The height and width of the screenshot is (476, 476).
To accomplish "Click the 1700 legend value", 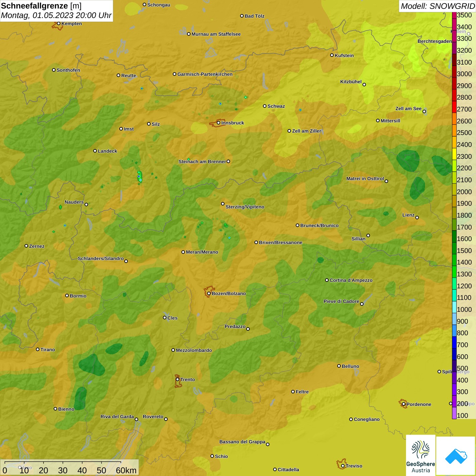I will click(464, 227).
